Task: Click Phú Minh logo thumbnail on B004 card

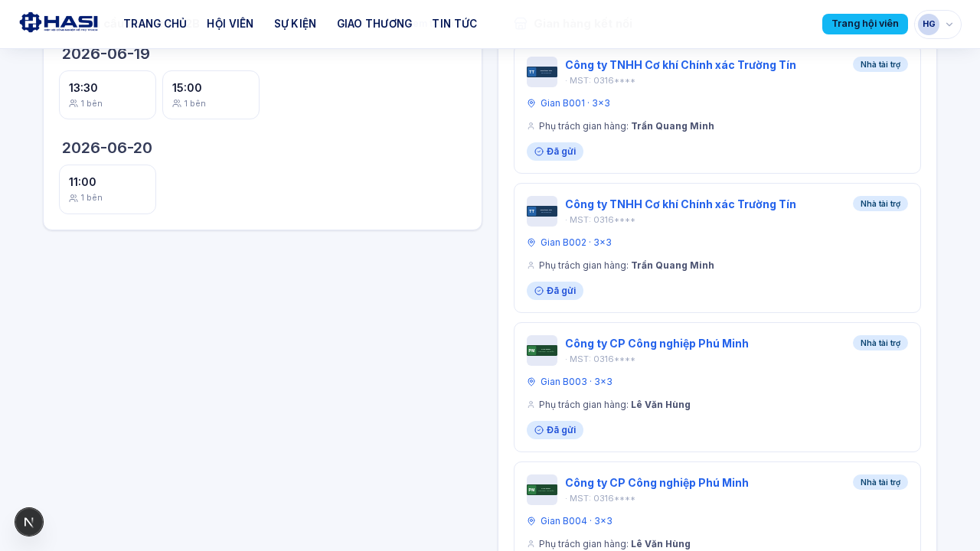Action: click(542, 490)
